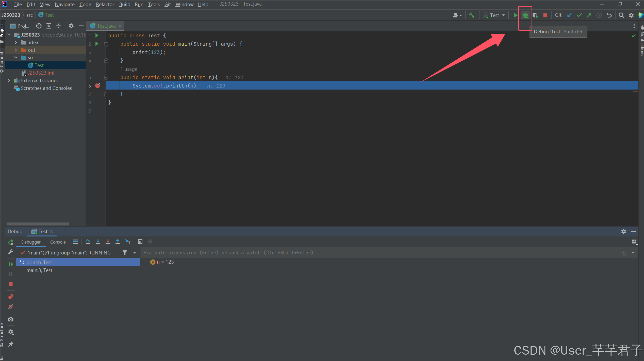
Task: Pin the Debug tool window
Action: coord(11,344)
